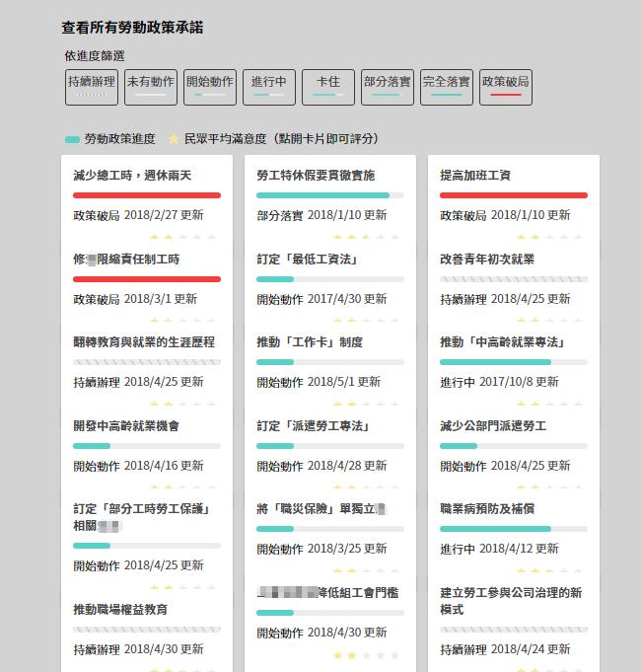Screen dimensions: 642x672
Task: Click second rating star under 降低組工會門檻 card
Action: (x=352, y=655)
